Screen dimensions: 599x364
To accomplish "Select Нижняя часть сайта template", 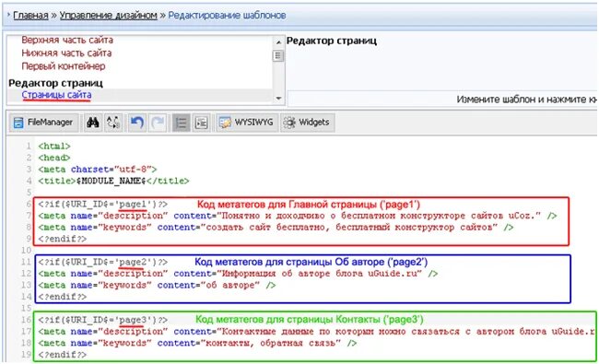I will pyautogui.click(x=66, y=53).
